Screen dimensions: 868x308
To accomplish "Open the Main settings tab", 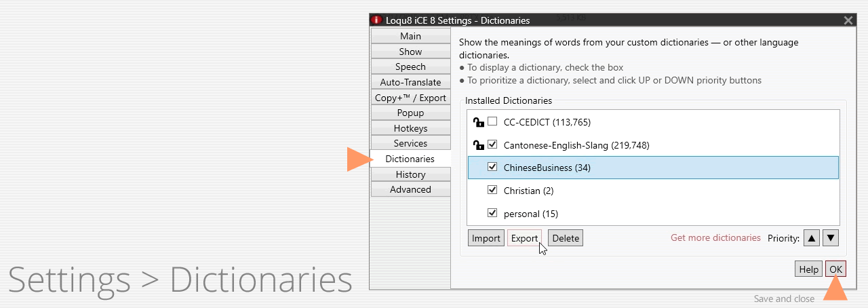I will point(410,36).
